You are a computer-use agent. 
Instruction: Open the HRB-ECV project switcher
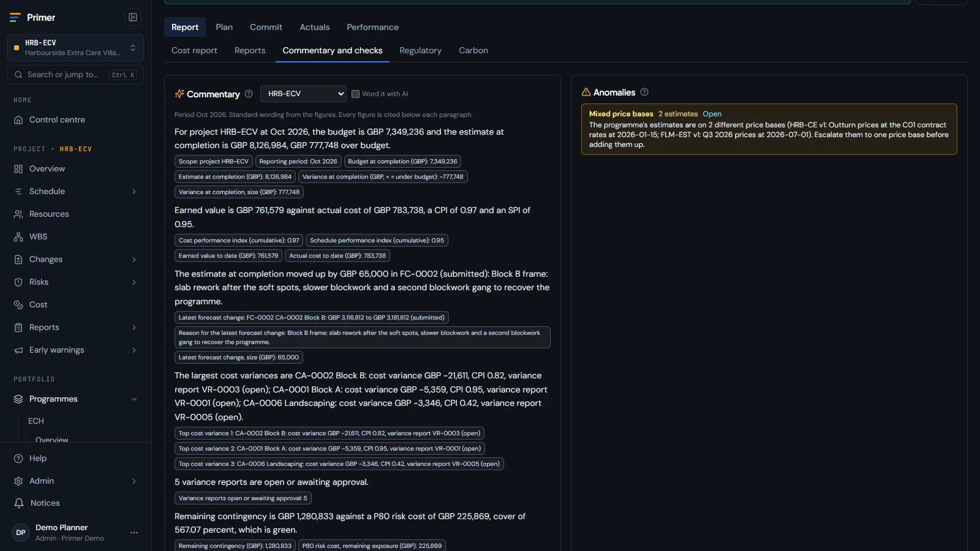coord(75,48)
